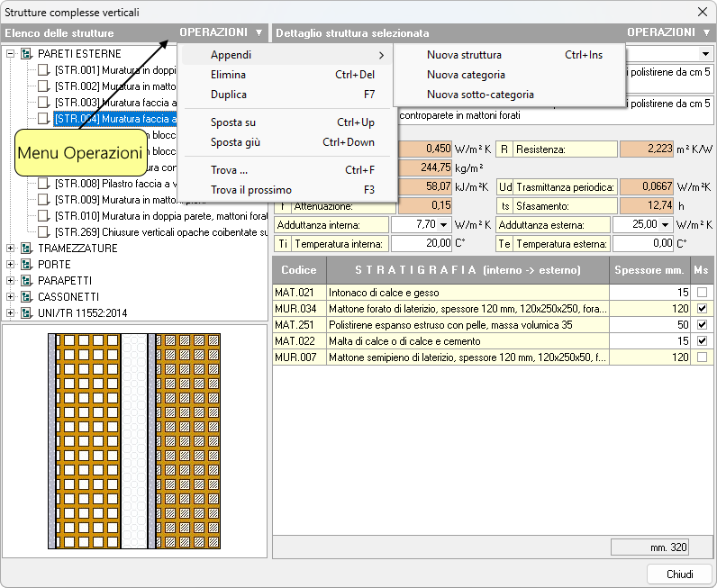Click the PORTE category icon

point(26,265)
